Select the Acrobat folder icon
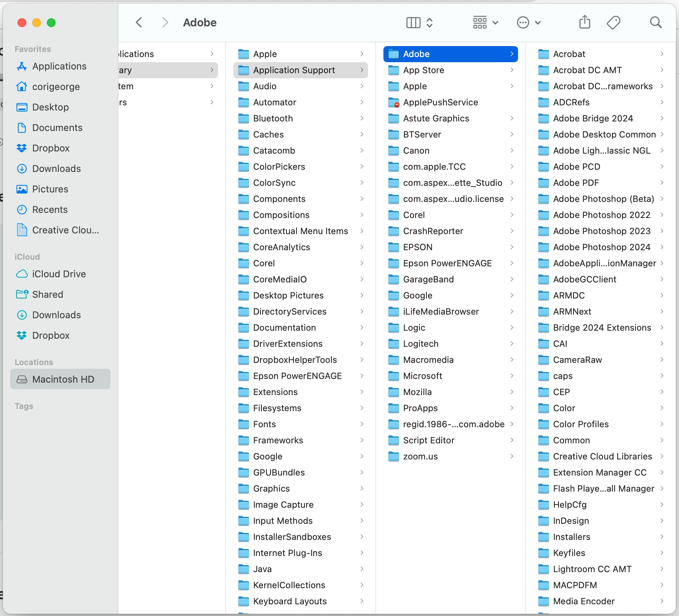The width and height of the screenshot is (679, 616). [x=544, y=54]
